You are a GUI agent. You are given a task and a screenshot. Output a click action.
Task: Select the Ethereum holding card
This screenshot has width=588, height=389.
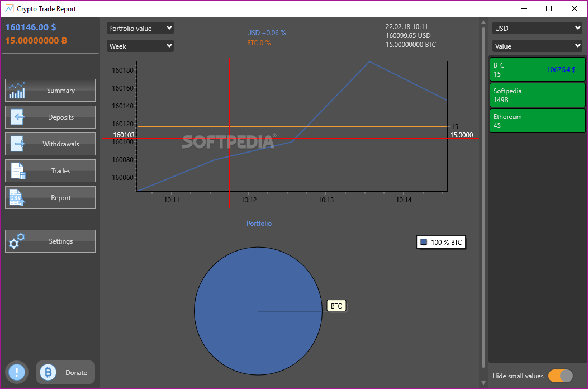pos(537,121)
